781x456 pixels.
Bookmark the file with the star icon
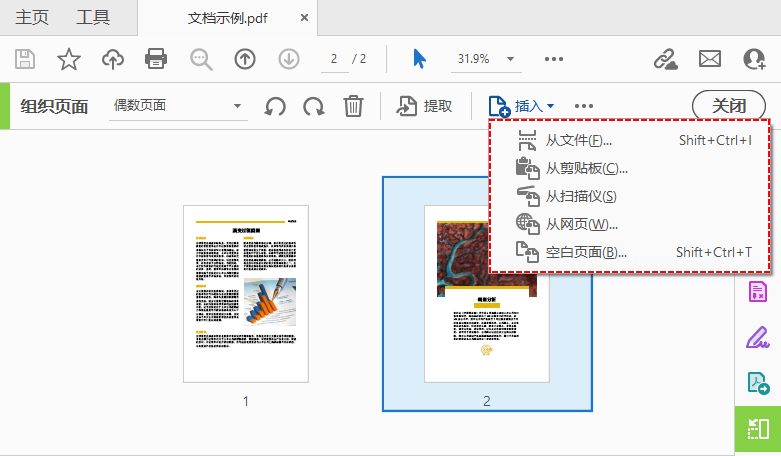69,59
